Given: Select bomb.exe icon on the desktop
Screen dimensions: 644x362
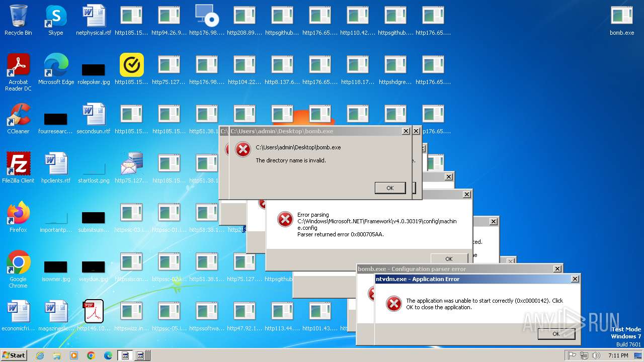Looking at the screenshot, I should pyautogui.click(x=622, y=20).
